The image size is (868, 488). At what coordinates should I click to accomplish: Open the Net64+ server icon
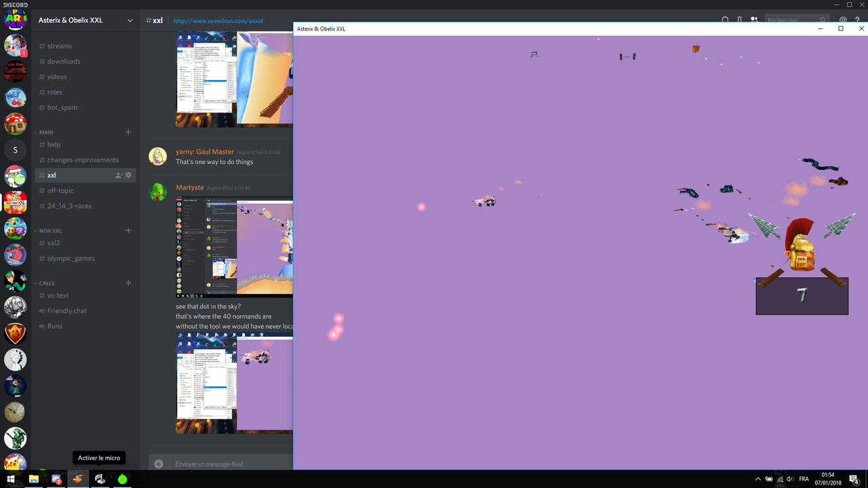(15, 98)
